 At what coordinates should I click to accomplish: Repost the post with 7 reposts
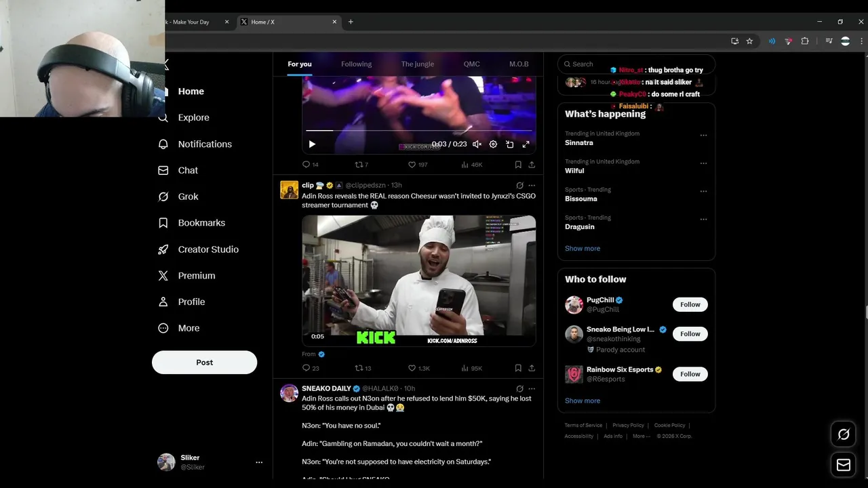pyautogui.click(x=361, y=165)
